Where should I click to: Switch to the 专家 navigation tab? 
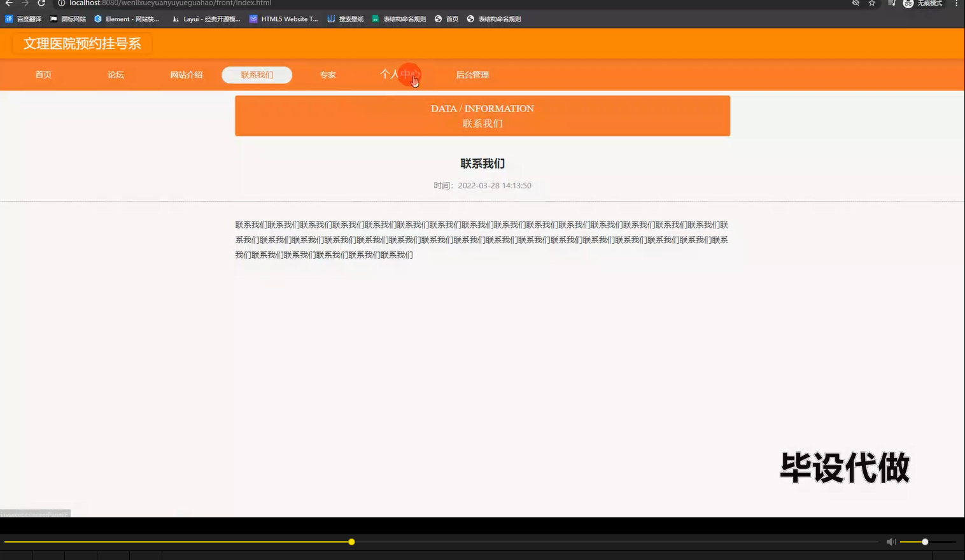click(328, 74)
